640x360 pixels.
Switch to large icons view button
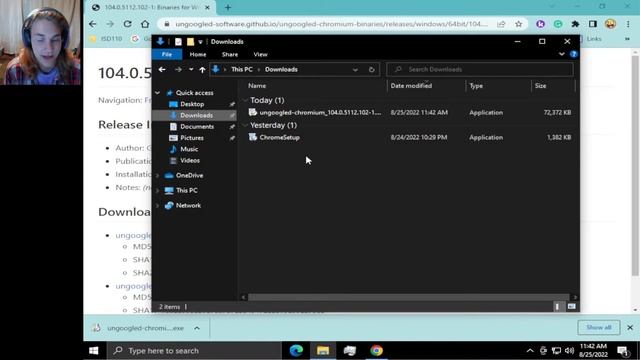coord(571,307)
